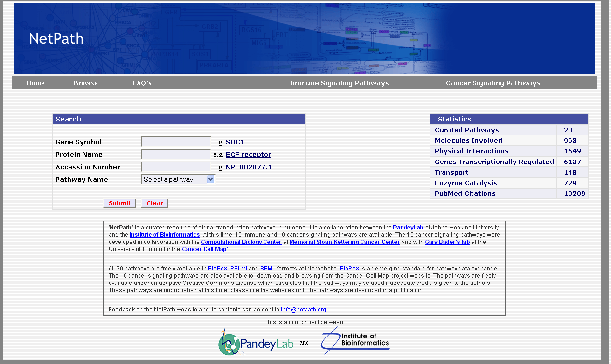
Task: Click the value 10209 in Statistics
Action: 574,194
